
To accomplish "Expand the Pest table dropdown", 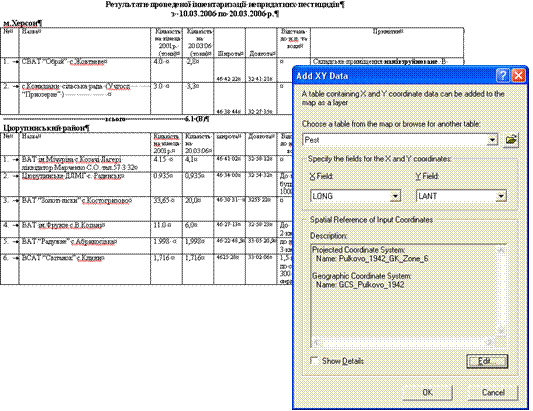I will [492, 140].
